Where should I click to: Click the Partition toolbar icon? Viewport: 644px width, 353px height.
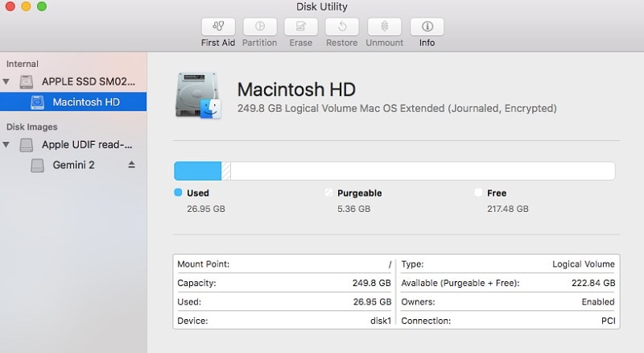point(259,27)
